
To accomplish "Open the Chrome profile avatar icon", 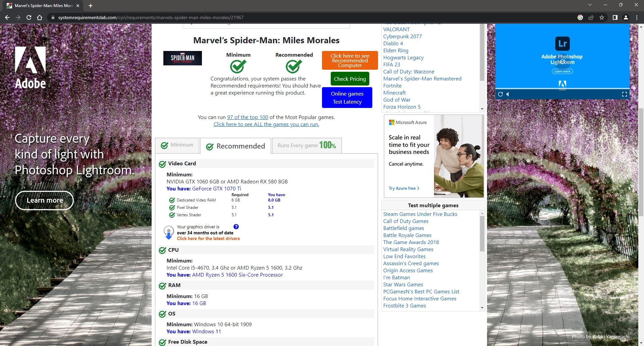I will (x=626, y=17).
